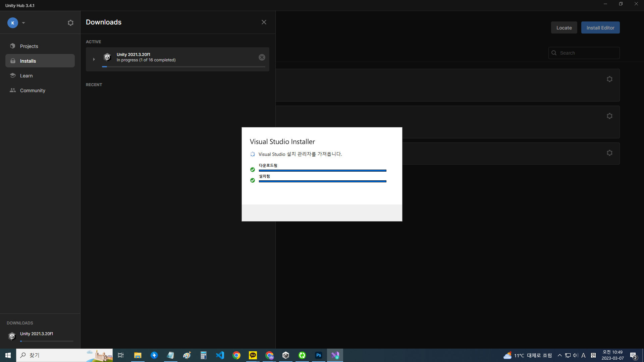The width and height of the screenshot is (644, 362).
Task: Open Unity 2021.3.20f1 in sidebar downloads
Action: tap(40, 336)
